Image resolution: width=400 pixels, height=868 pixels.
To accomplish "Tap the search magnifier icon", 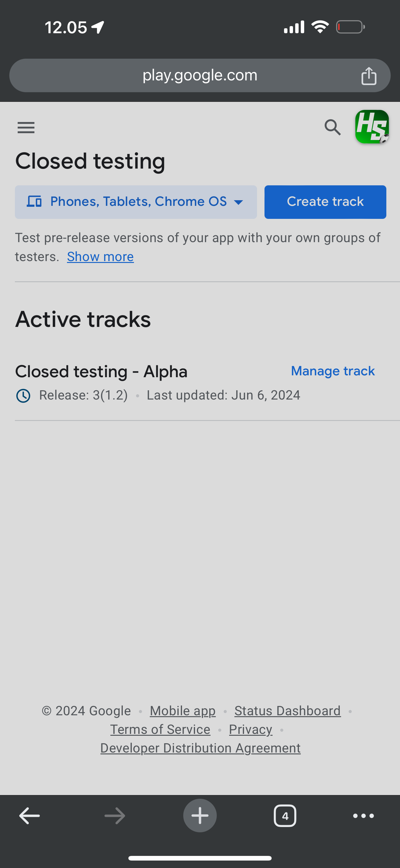I will pos(332,127).
